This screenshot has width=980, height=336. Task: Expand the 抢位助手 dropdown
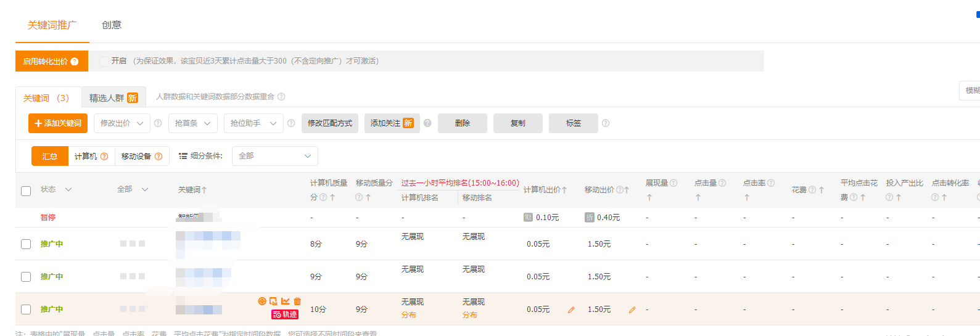point(253,123)
